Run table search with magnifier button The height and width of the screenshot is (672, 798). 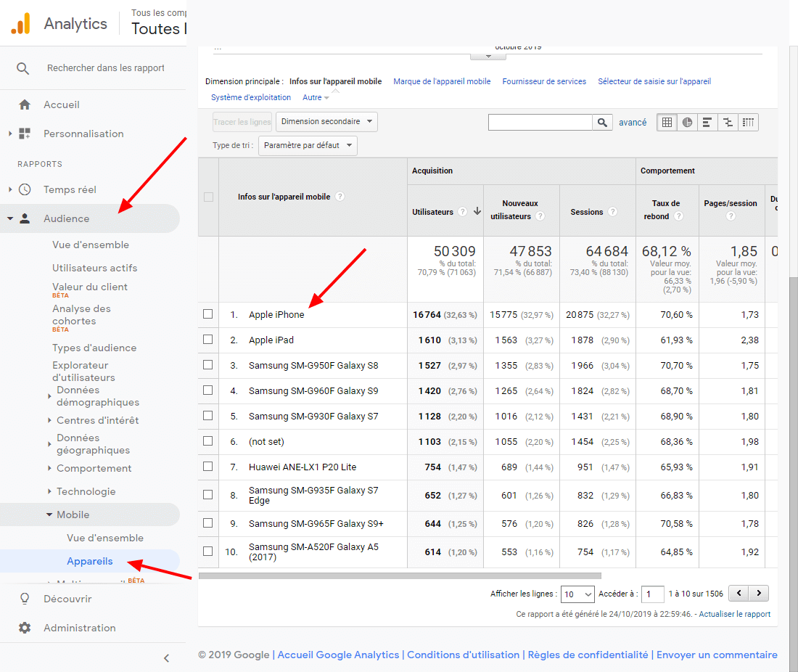[602, 122]
